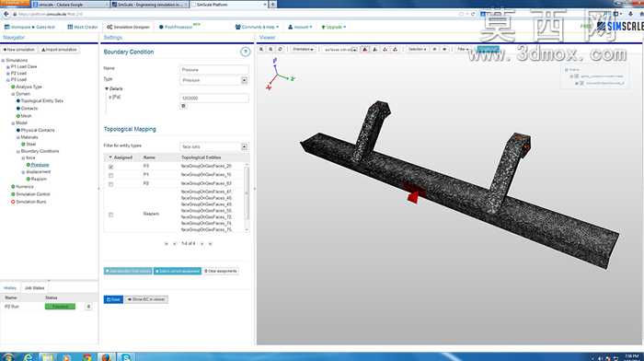Screen dimensions: 644x361
Task: Select the Mesh tree item
Action: [27, 116]
